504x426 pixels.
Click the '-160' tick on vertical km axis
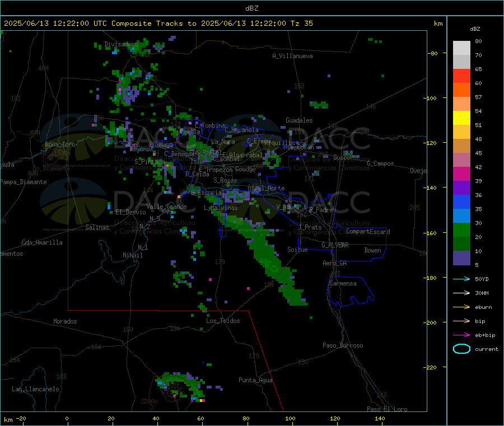click(x=431, y=233)
